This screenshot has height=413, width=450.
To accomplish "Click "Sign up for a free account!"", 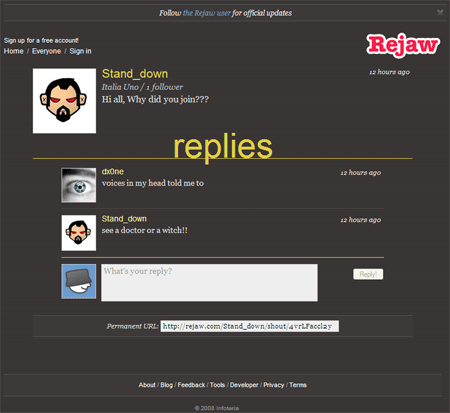I will [x=41, y=40].
